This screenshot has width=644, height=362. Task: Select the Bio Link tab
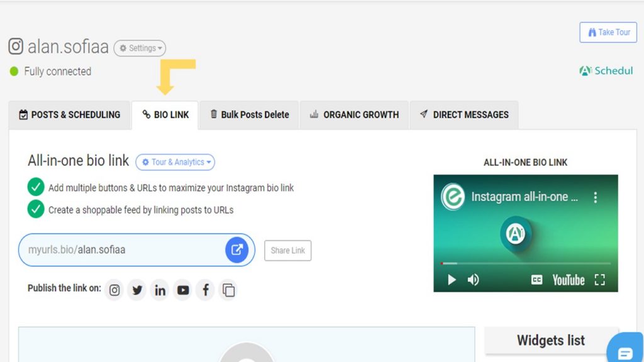coord(165,115)
